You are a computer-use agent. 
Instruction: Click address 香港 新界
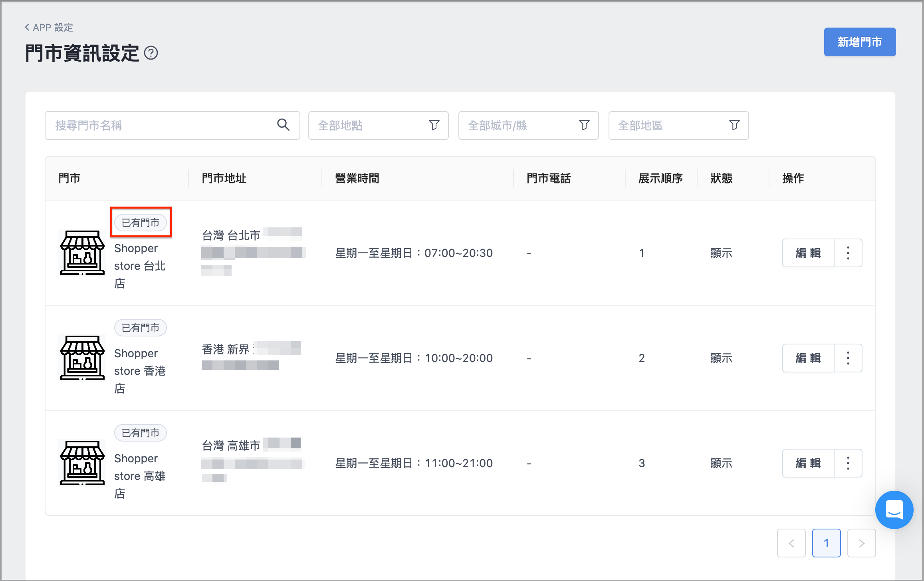coord(226,350)
